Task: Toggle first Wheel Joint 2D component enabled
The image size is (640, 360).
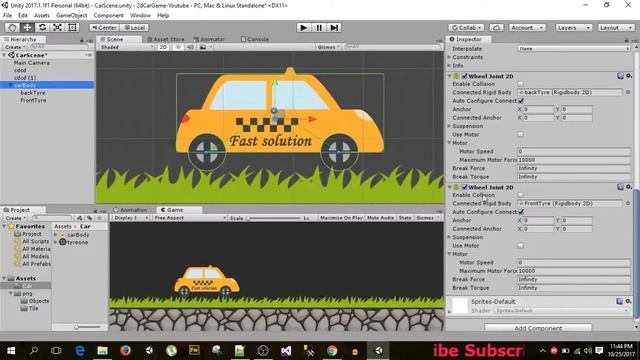Action: (x=464, y=76)
